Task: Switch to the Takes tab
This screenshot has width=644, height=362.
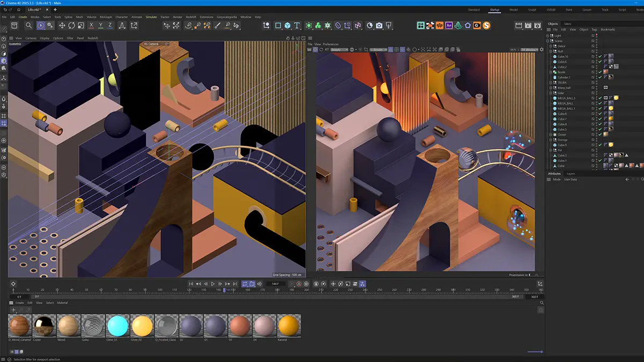Action: coord(567,24)
